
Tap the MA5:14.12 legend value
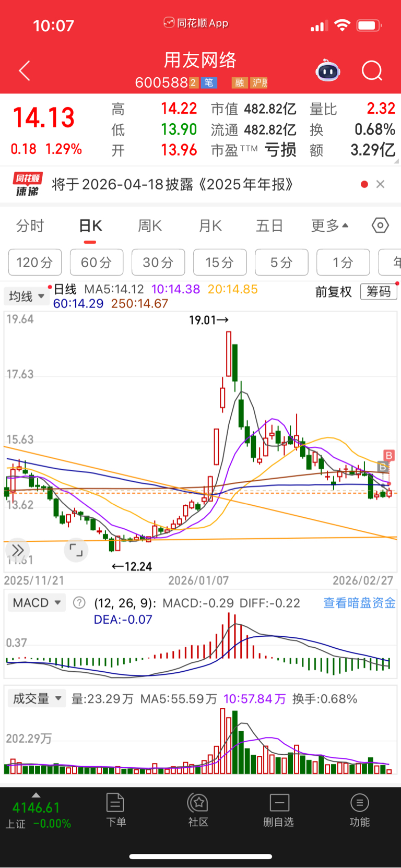(114, 289)
